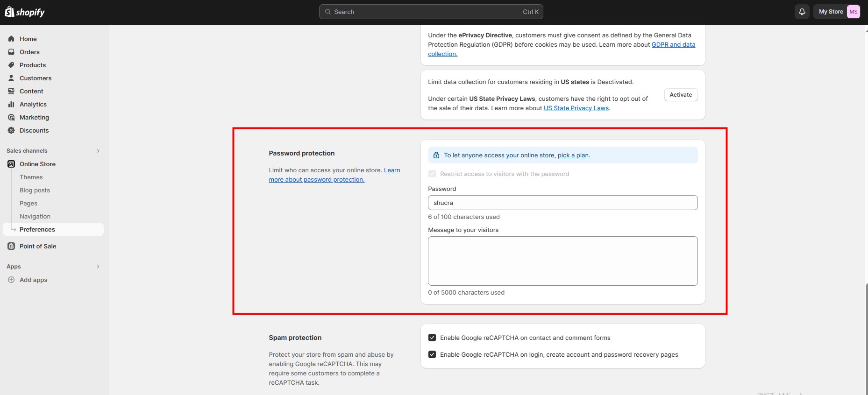Disable reCAPTCHA on login and account pages

[x=432, y=354]
